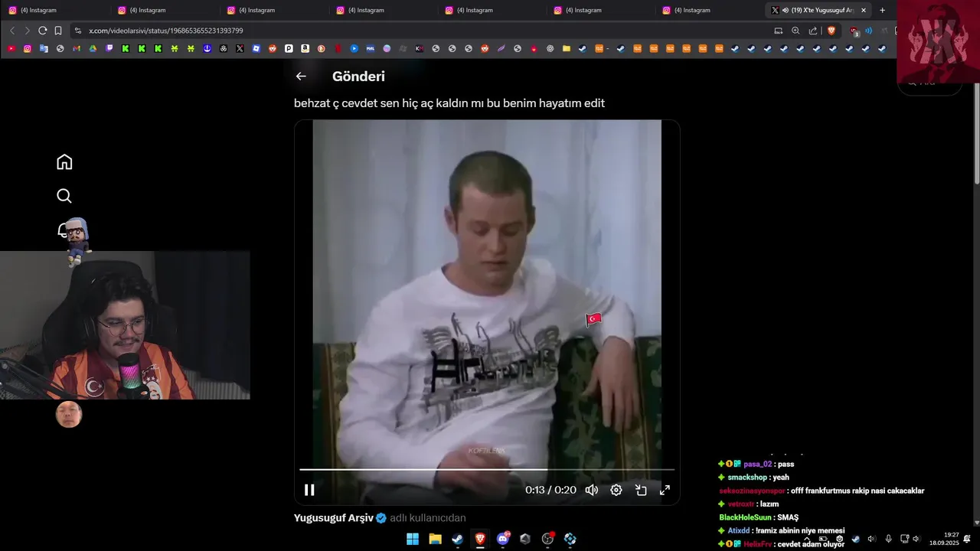The image size is (980, 551).
Task: Open File Explorer from taskbar
Action: coord(435,539)
